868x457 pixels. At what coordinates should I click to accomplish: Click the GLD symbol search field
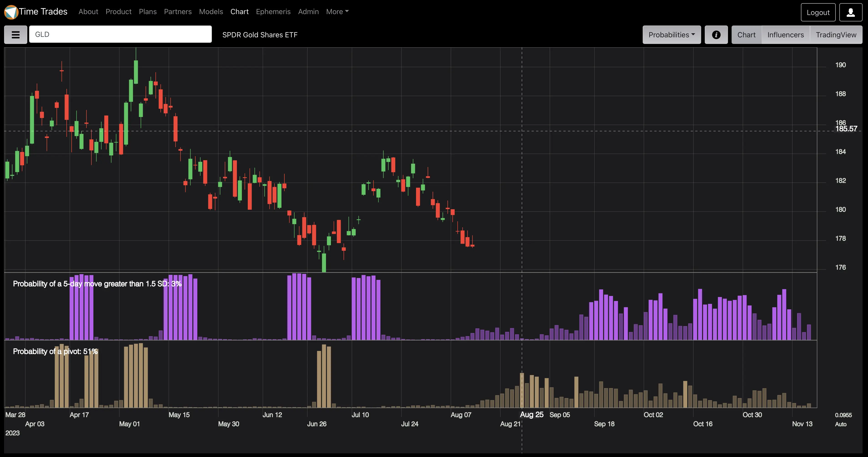click(x=120, y=34)
